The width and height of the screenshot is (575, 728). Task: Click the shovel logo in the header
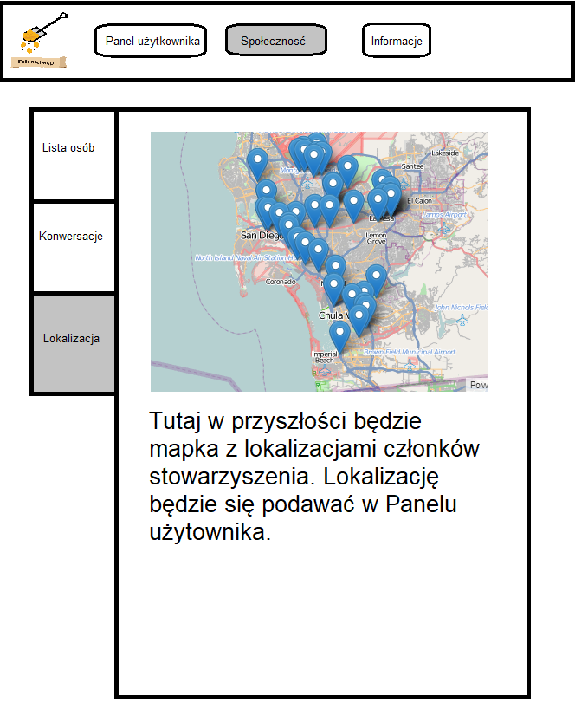coord(40,41)
